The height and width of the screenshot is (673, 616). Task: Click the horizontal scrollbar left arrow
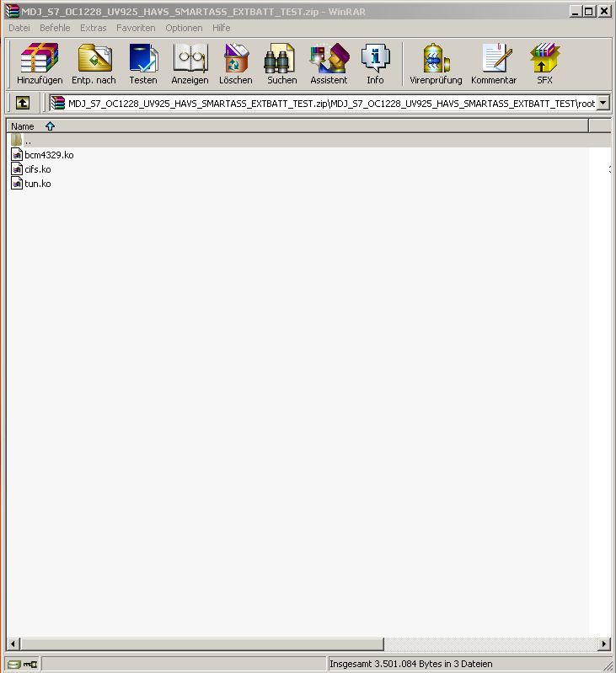pos(13,644)
